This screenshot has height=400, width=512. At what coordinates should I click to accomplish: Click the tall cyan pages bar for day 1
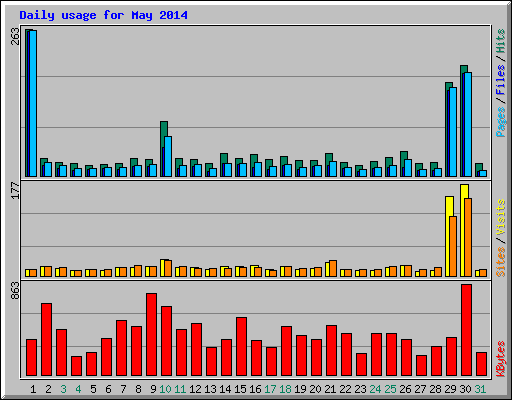click(x=33, y=103)
